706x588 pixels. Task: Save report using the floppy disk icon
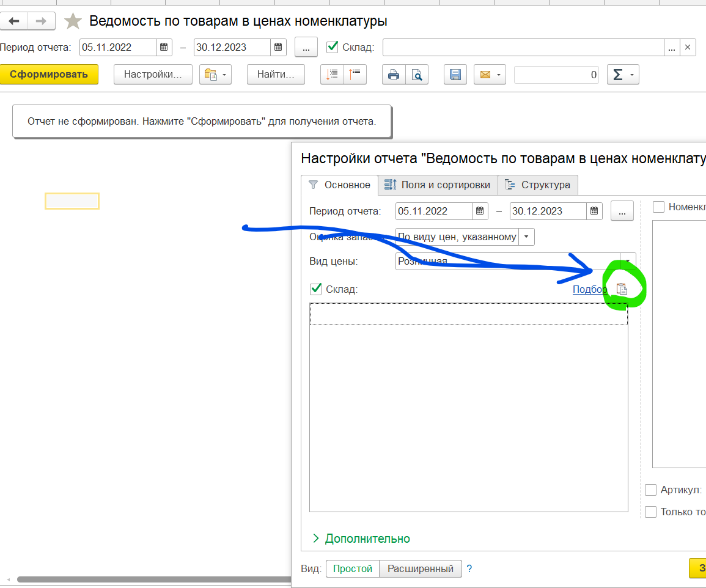(455, 75)
